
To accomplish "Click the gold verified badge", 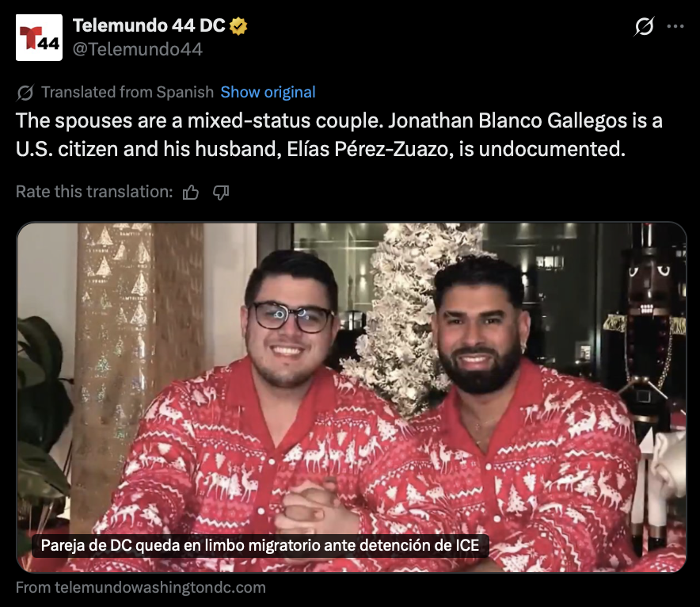I will pos(238,26).
